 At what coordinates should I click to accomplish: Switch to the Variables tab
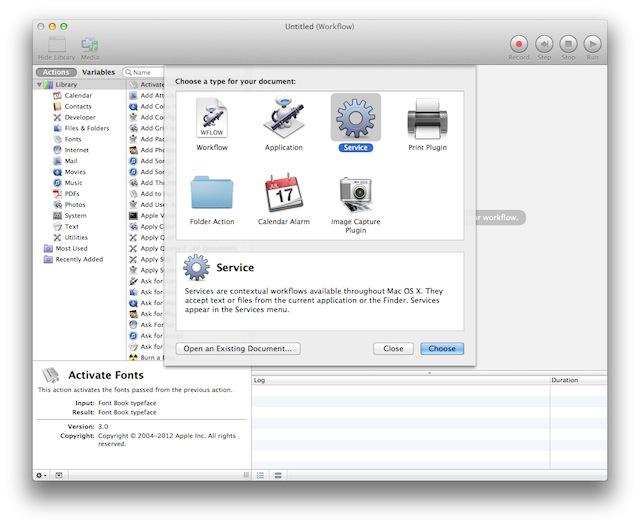click(x=98, y=72)
